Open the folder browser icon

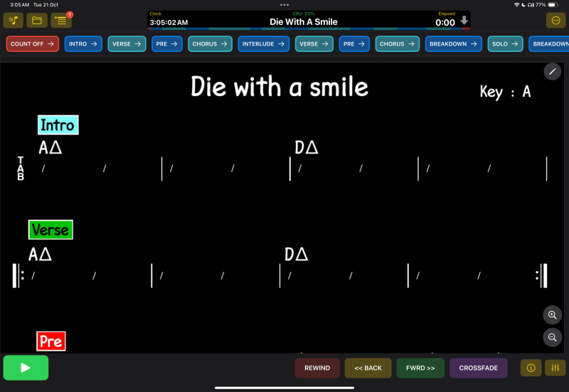37,21
